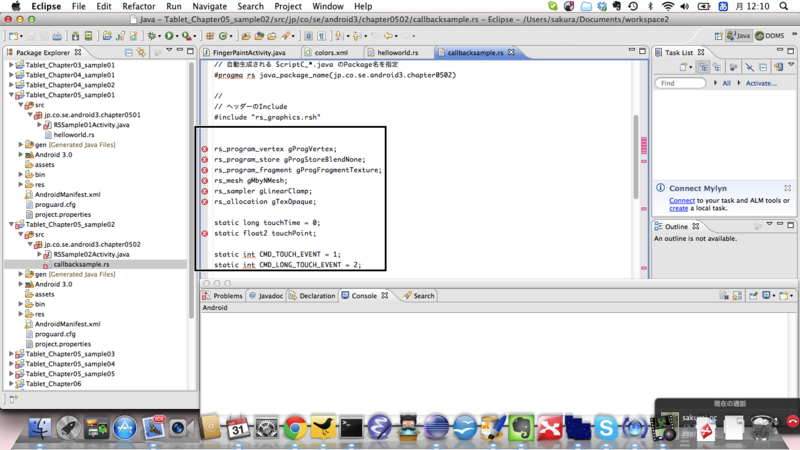Launch Debug from the bug toolbar icon
Viewport: 800px width, 450px height.
tap(152, 36)
